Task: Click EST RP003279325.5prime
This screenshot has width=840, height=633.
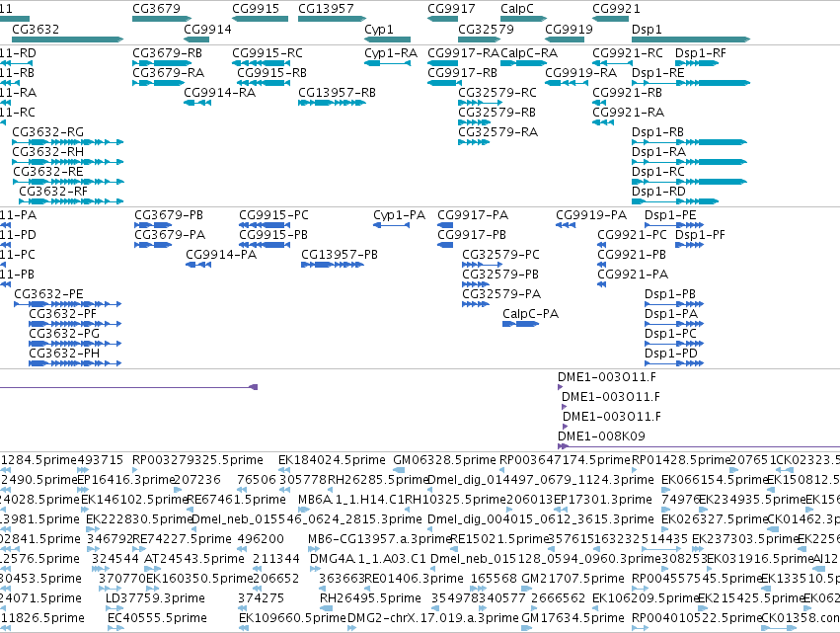Action: [x=135, y=470]
